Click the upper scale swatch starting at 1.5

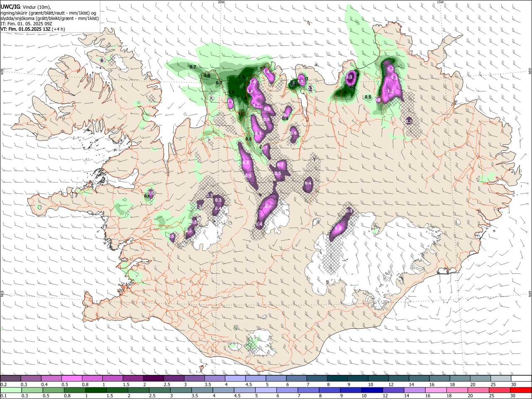(133, 379)
